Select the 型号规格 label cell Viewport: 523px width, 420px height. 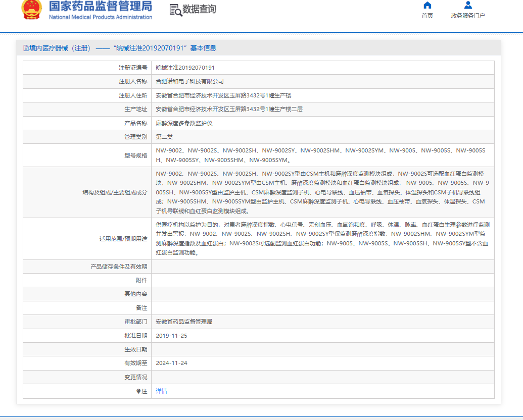coord(87,155)
